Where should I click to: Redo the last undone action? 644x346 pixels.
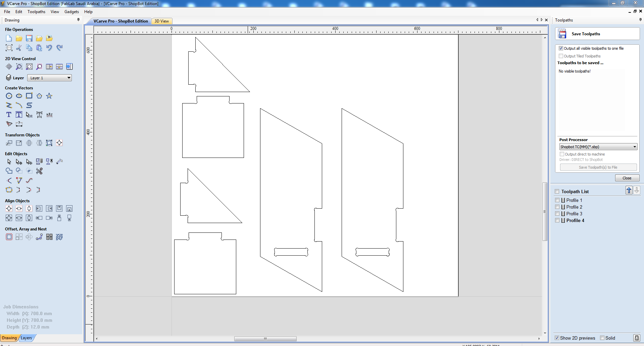59,48
